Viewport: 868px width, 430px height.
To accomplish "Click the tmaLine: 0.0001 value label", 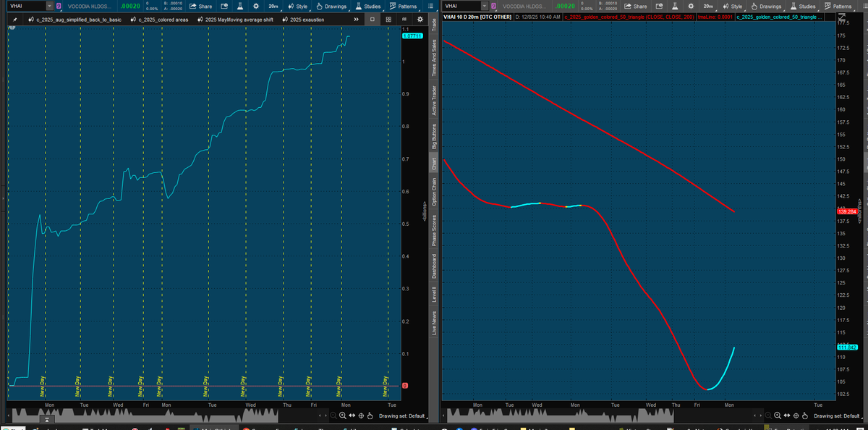I will pos(714,16).
